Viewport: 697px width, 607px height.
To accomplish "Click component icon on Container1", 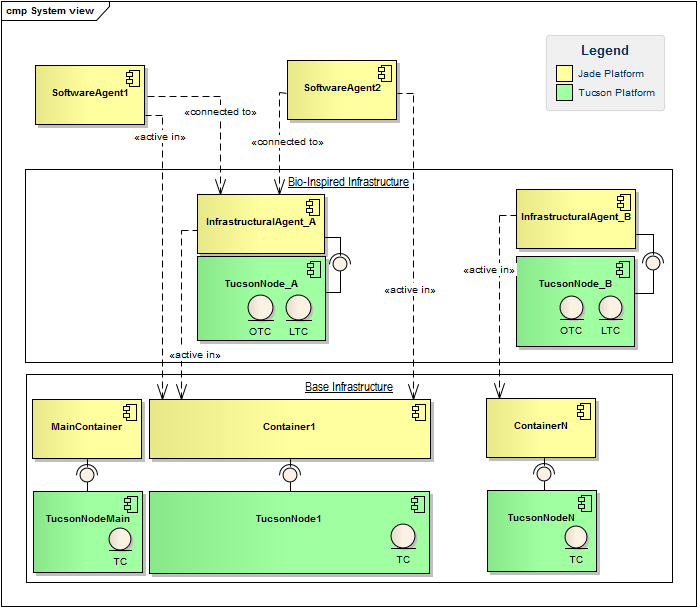I will (x=419, y=412).
